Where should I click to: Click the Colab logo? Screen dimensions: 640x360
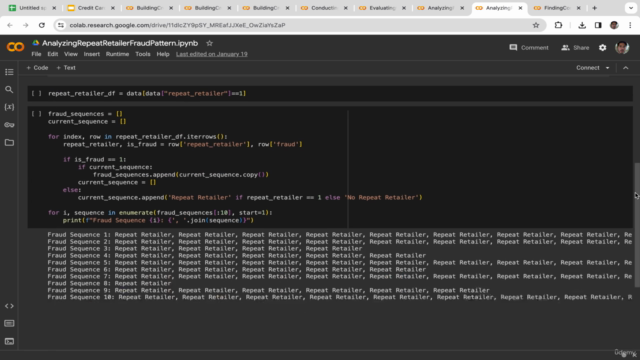tap(16, 47)
